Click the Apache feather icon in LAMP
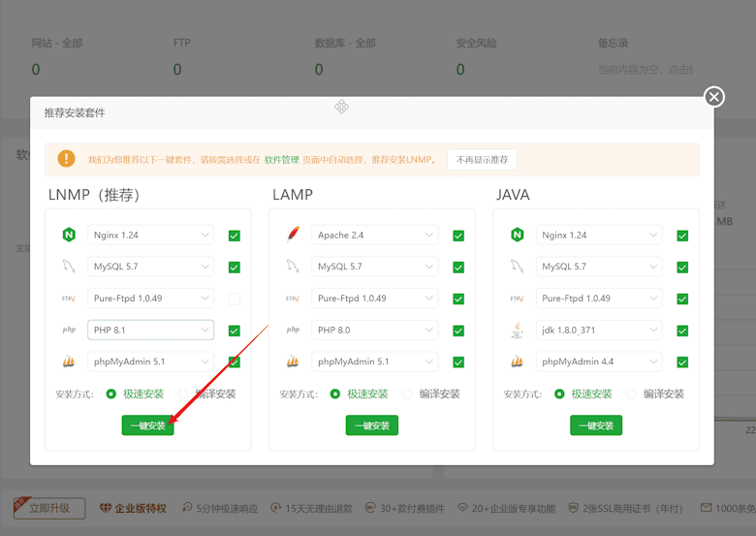 click(x=293, y=235)
